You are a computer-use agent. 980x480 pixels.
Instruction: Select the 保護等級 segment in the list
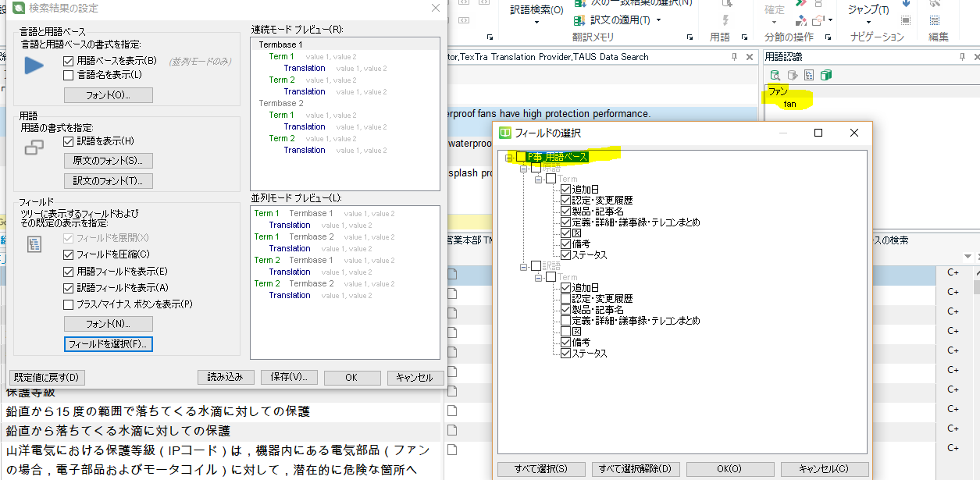[x=31, y=392]
